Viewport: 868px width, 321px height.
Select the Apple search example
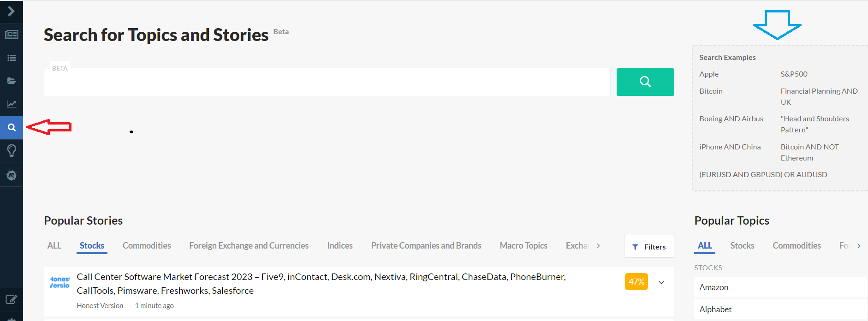(x=709, y=74)
